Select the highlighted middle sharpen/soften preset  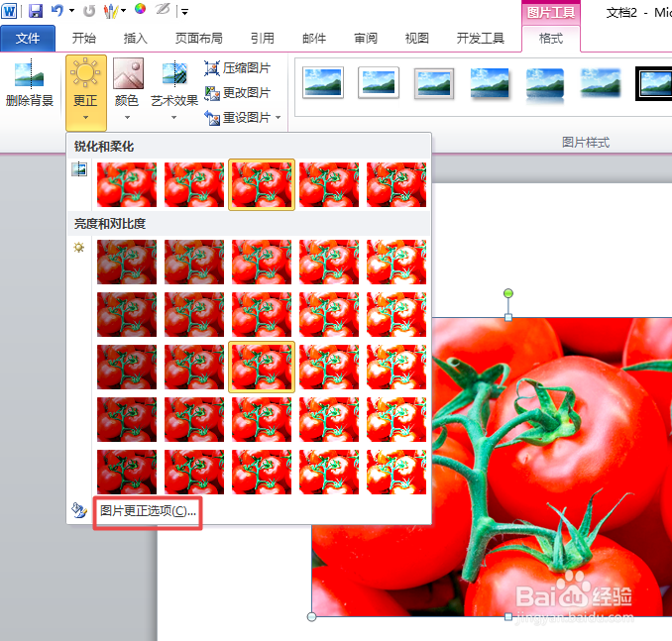[x=262, y=184]
